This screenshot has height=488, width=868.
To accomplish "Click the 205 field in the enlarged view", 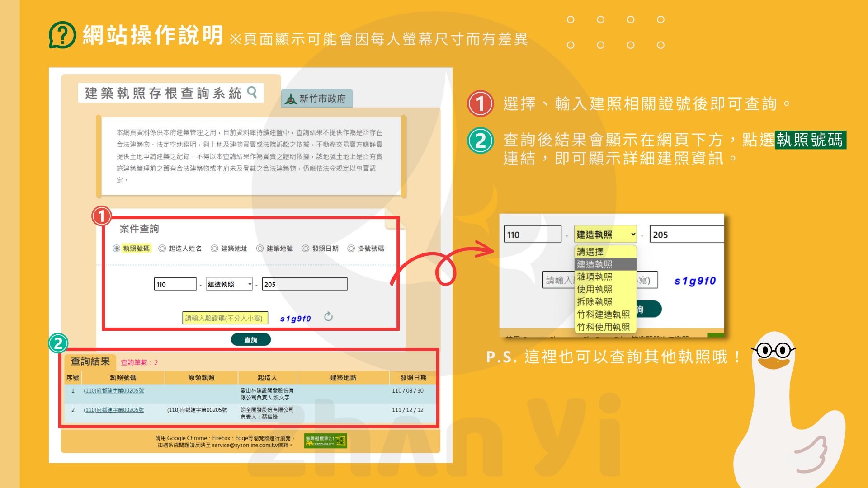I will click(687, 235).
